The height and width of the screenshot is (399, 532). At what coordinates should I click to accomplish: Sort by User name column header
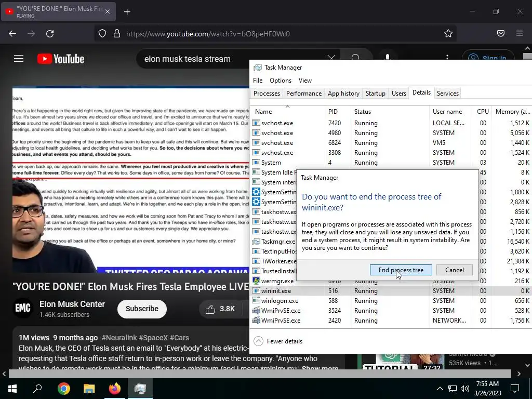point(450,111)
